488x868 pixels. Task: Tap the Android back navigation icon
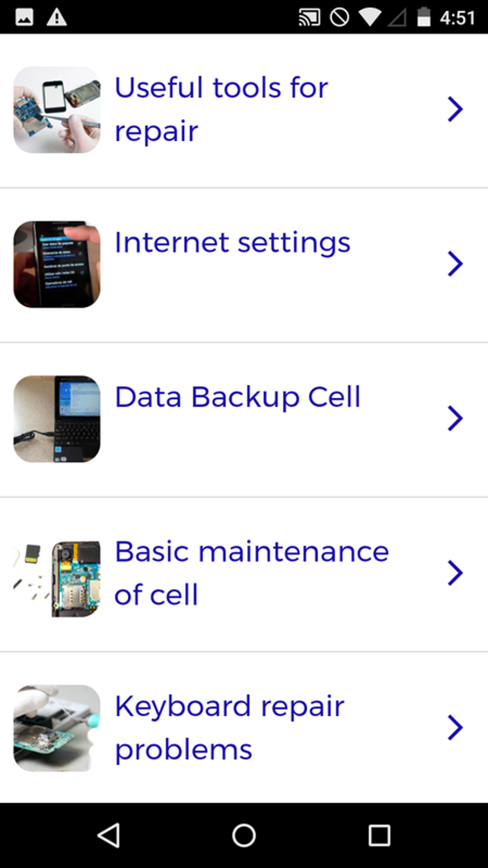[109, 835]
